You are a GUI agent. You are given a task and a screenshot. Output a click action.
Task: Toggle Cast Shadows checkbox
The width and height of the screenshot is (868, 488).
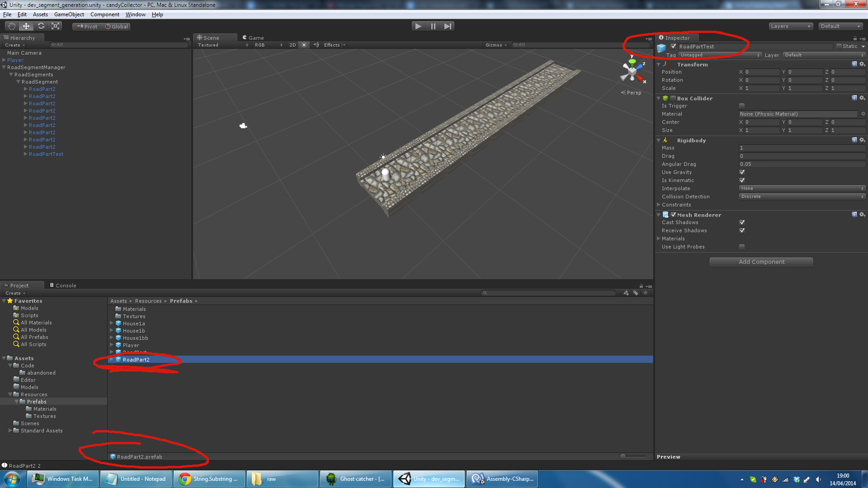(742, 222)
